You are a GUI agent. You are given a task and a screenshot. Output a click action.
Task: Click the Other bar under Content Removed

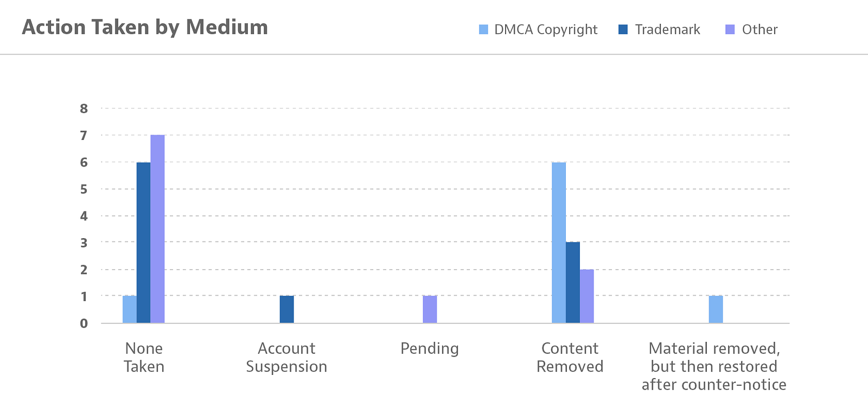click(587, 296)
